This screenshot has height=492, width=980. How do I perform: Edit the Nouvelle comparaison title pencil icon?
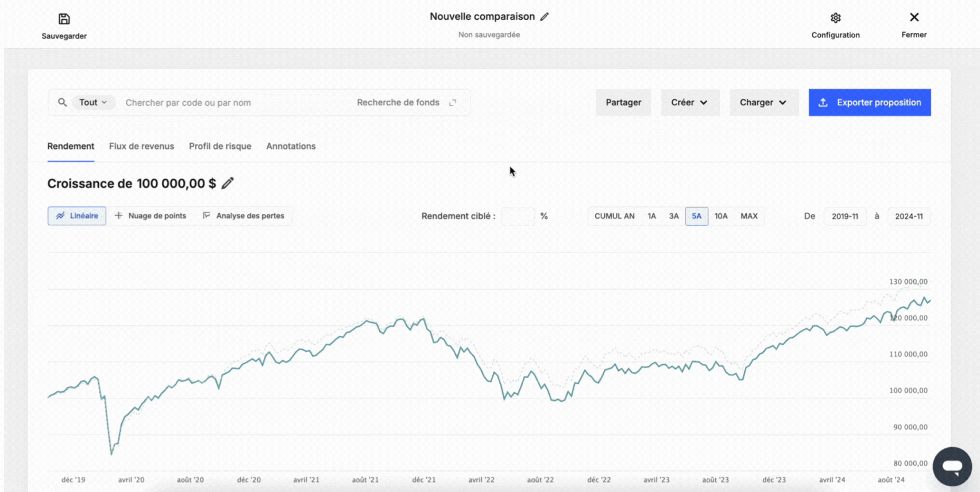click(x=545, y=17)
